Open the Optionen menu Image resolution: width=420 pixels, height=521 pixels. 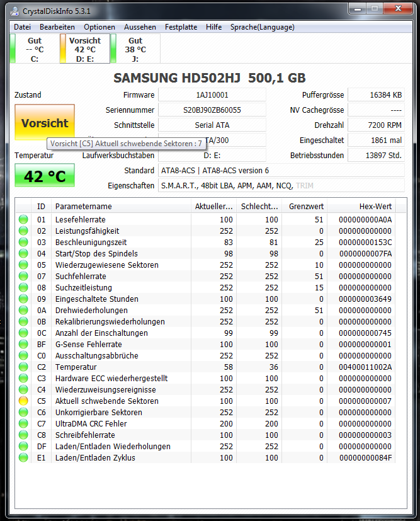(99, 27)
